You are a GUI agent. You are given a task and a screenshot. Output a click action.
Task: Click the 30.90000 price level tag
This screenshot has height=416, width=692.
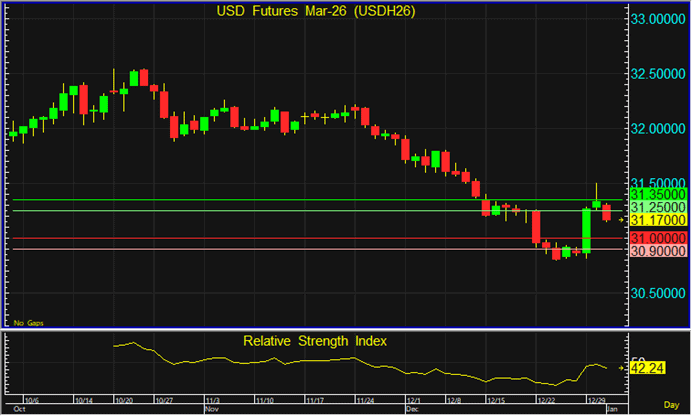pos(656,251)
